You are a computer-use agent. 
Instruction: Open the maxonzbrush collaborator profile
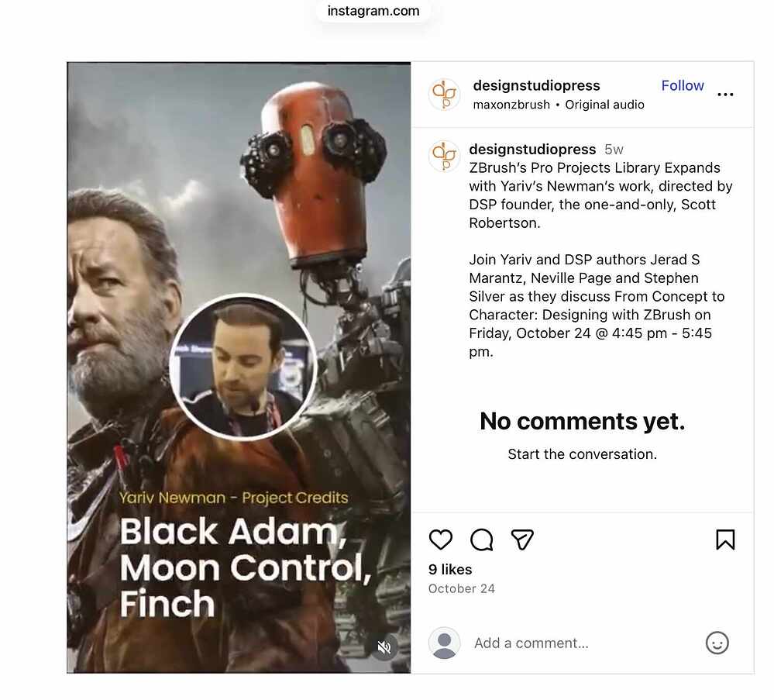(511, 105)
